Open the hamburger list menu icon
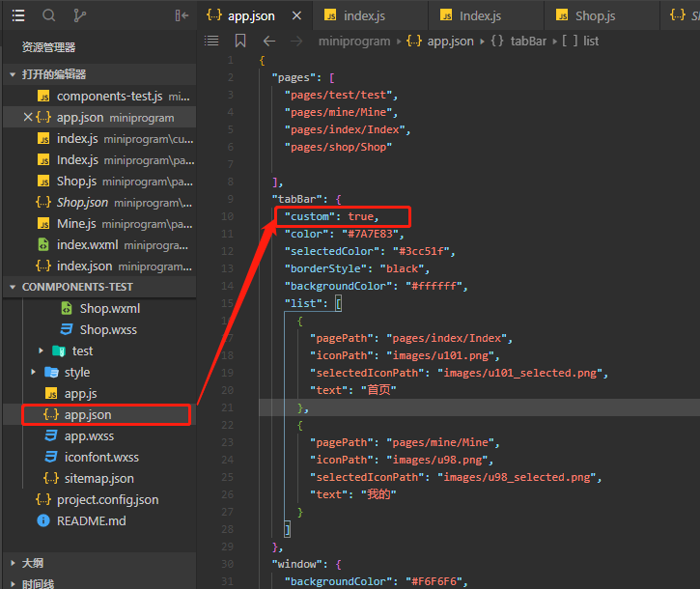Screen dimensions: 700x589 pos(18,16)
